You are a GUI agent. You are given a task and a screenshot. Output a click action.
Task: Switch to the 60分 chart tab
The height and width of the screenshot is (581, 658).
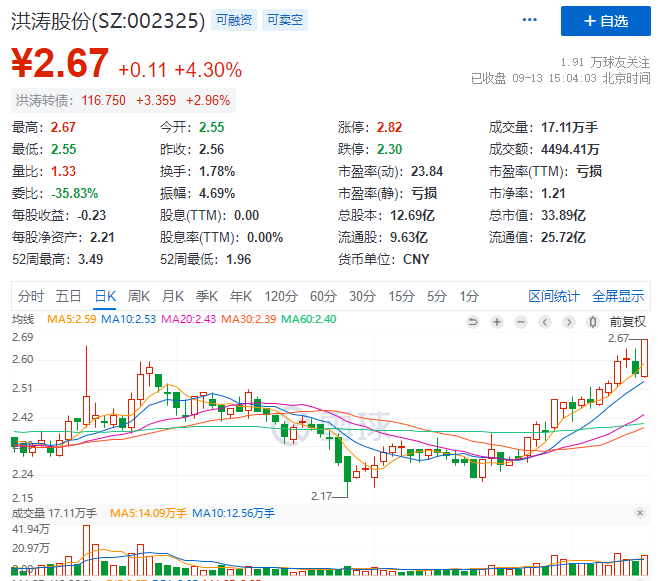point(323,296)
